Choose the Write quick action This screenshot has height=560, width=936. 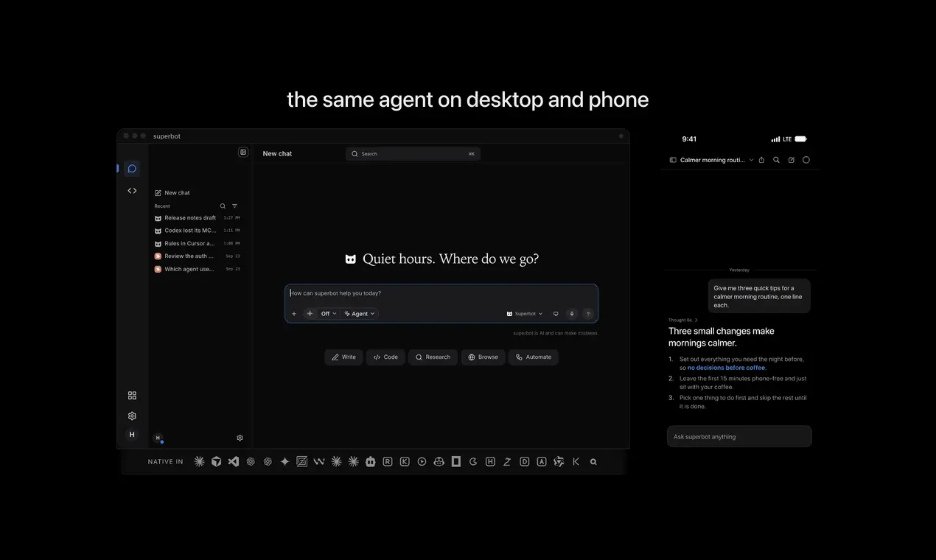(343, 357)
